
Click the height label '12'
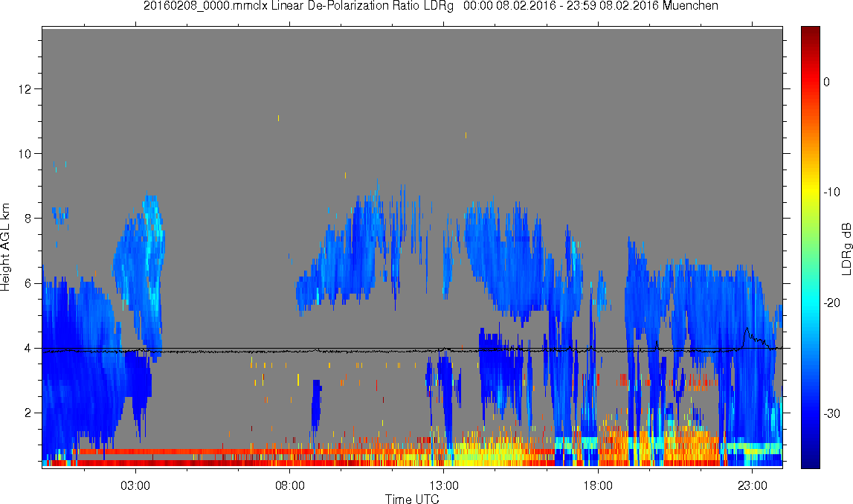(25, 88)
